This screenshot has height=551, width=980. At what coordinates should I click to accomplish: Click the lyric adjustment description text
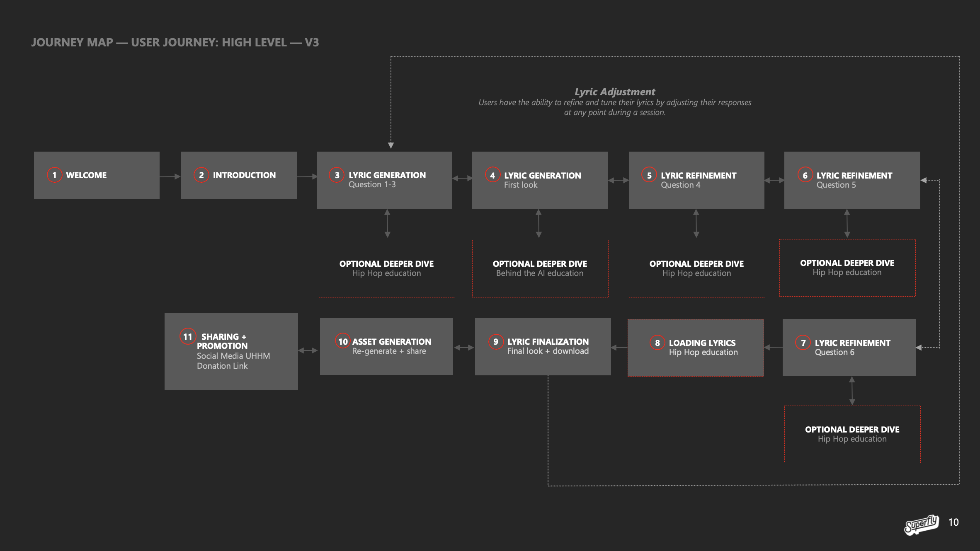615,107
